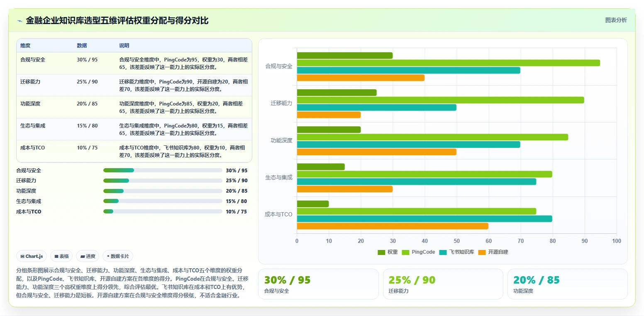This screenshot has height=316, width=644.
Task: Toggle the 权重 legend swatch
Action: point(381,252)
